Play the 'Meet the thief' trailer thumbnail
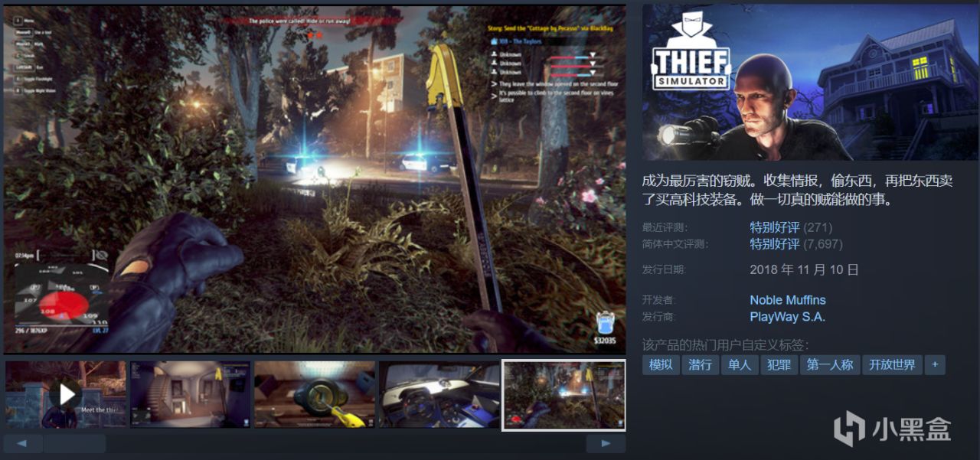Viewport: 980px width, 460px height. 65,395
